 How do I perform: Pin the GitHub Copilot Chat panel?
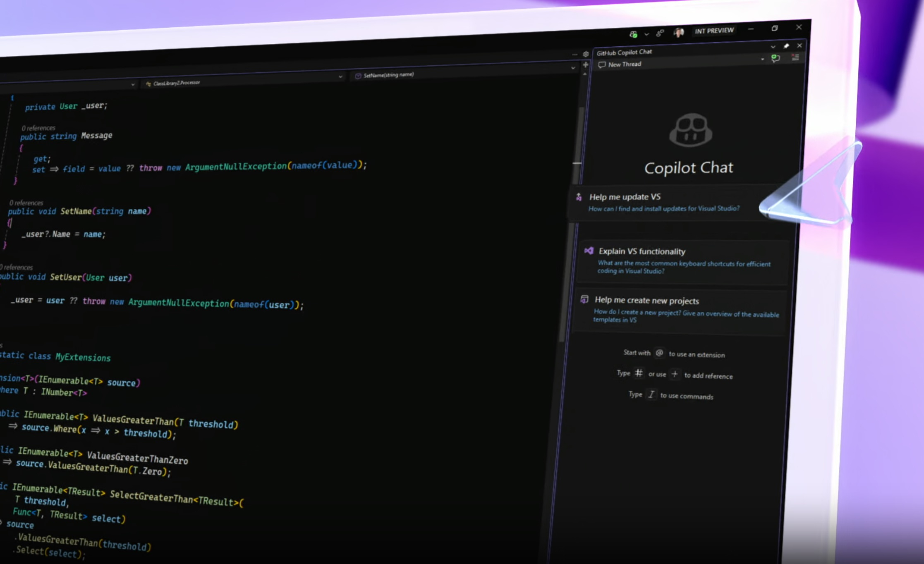tap(787, 46)
